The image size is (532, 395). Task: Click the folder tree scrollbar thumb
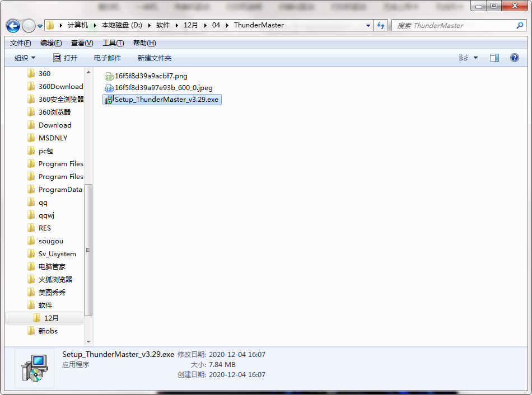pyautogui.click(x=88, y=250)
